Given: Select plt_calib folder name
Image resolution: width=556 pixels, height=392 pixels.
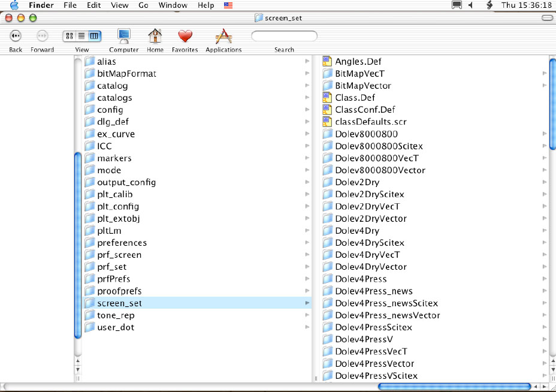Looking at the screenshot, I should point(115,194).
